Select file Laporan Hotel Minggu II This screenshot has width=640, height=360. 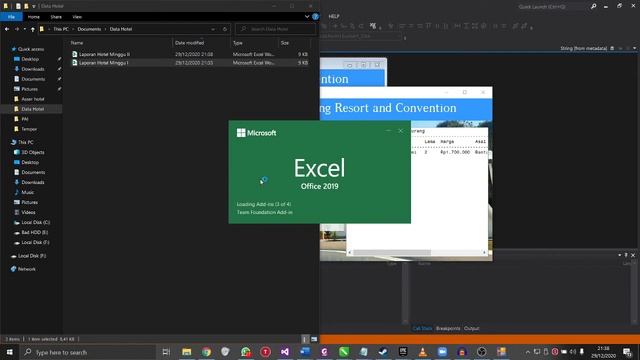point(104,54)
